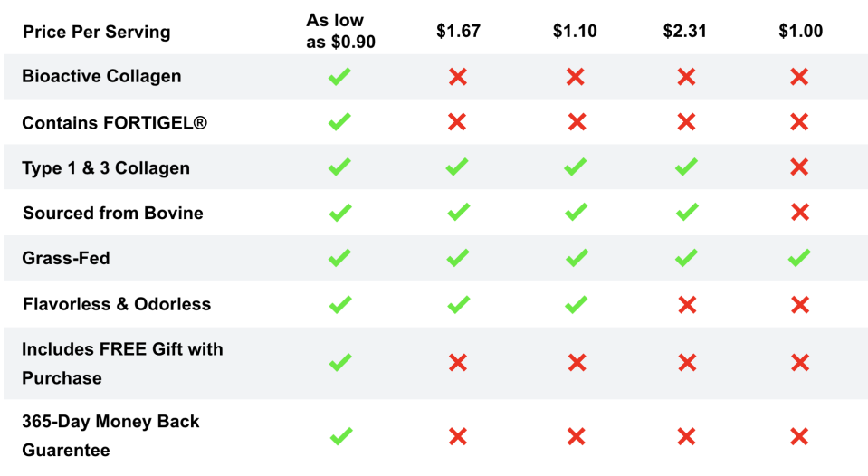The width and height of the screenshot is (868, 476).
Task: Click the red X for Bovine under $1.00
Action: click(x=798, y=213)
